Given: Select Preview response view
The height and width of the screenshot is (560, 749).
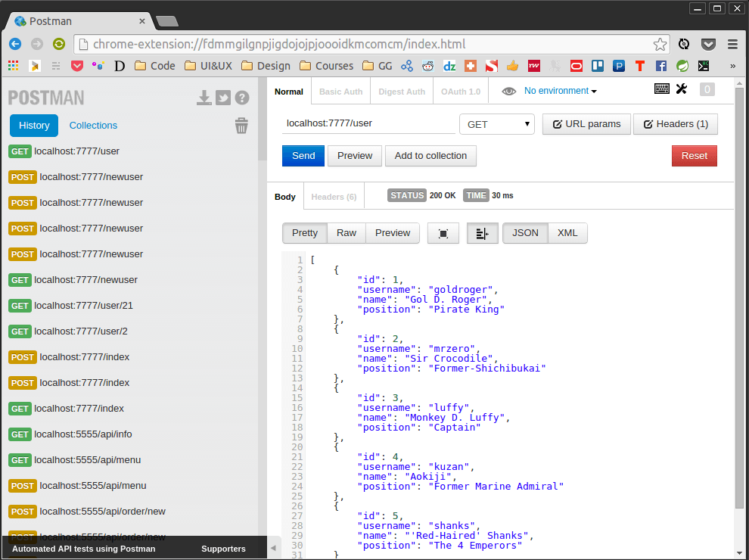Looking at the screenshot, I should [x=393, y=233].
